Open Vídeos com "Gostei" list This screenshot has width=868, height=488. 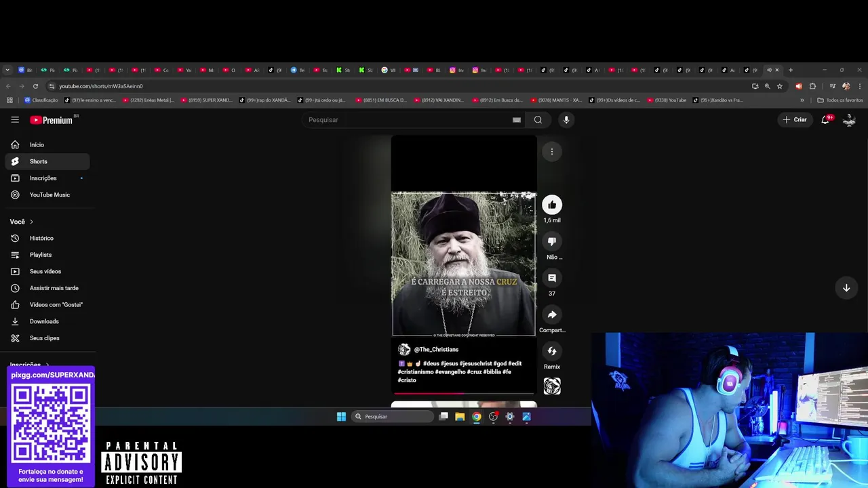point(47,305)
